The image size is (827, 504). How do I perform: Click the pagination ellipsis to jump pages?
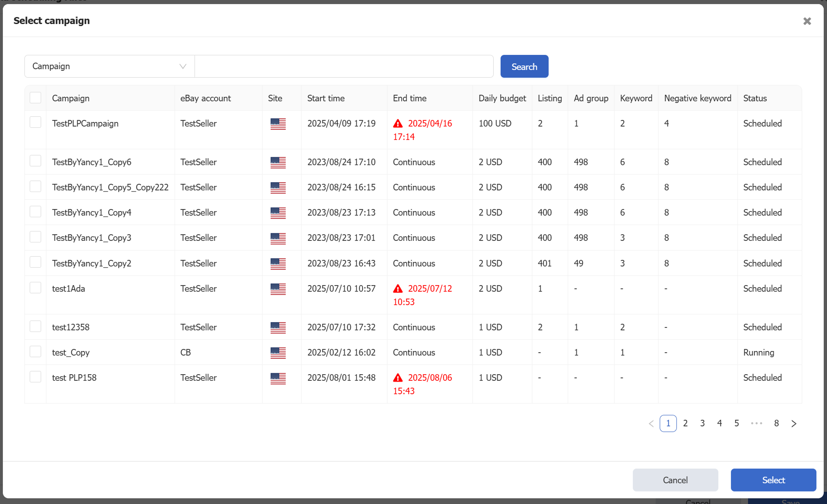(756, 423)
